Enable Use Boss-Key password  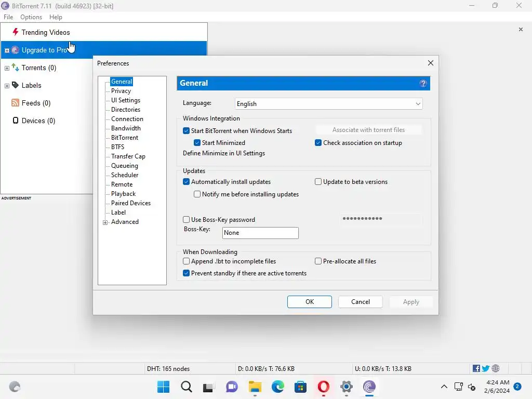pyautogui.click(x=187, y=220)
